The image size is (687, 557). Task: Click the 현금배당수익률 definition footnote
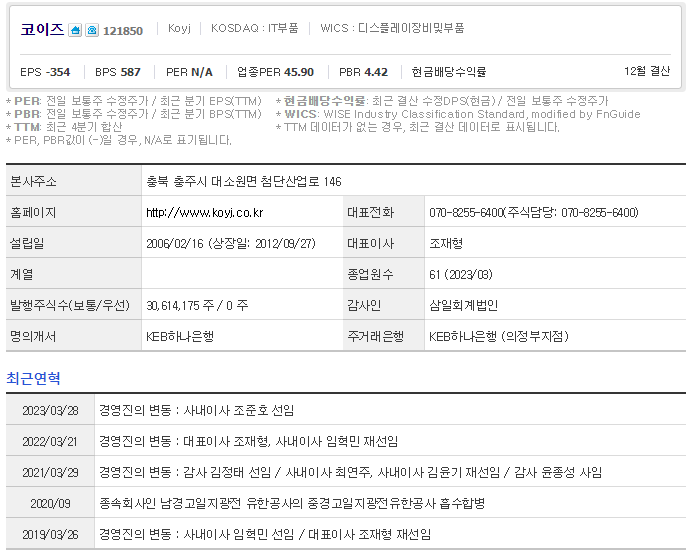point(443,101)
